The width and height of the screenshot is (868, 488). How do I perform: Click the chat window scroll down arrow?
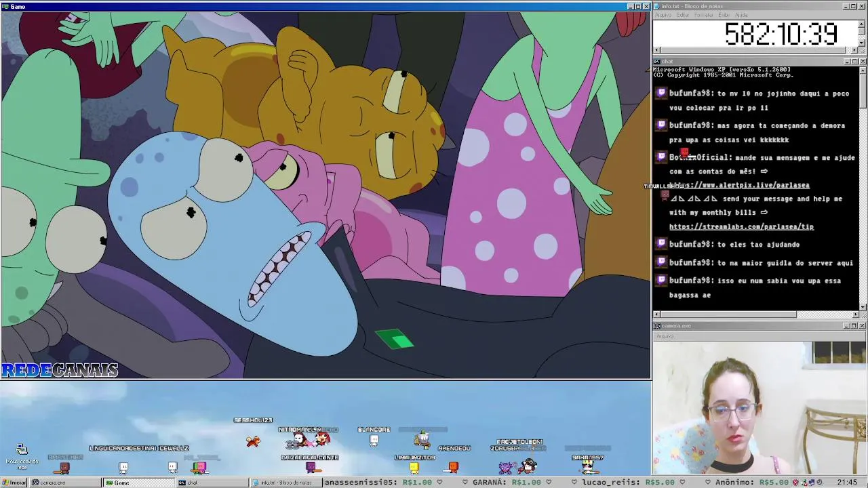863,307
